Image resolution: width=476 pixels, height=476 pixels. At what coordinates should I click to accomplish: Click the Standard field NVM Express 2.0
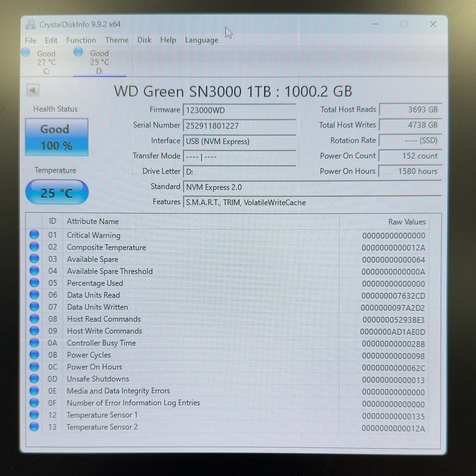point(312,187)
